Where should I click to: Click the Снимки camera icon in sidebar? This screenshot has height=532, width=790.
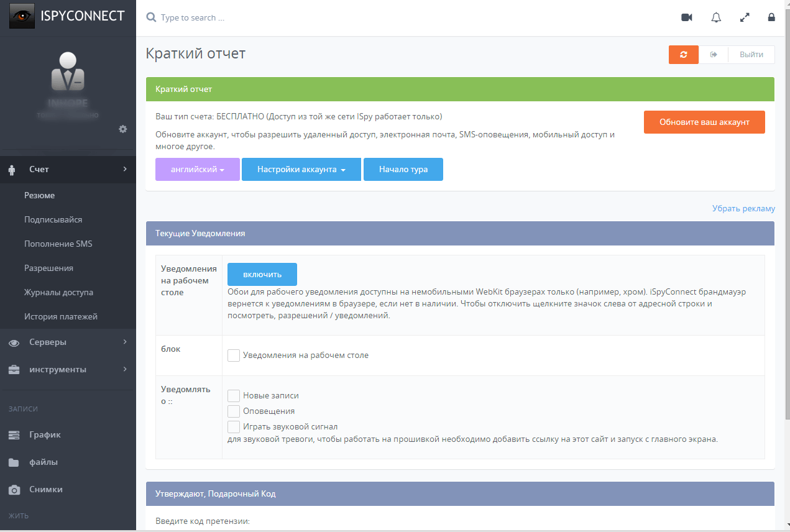(x=14, y=490)
